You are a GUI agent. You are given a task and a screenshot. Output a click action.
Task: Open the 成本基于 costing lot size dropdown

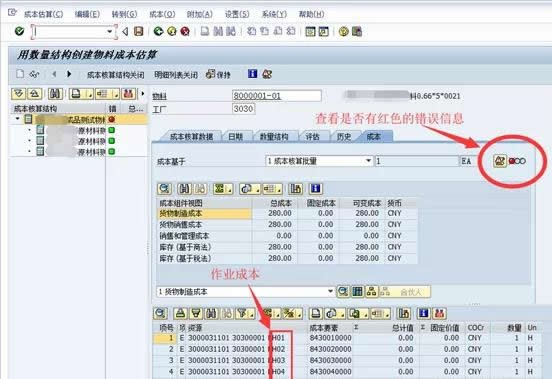tap(368, 161)
